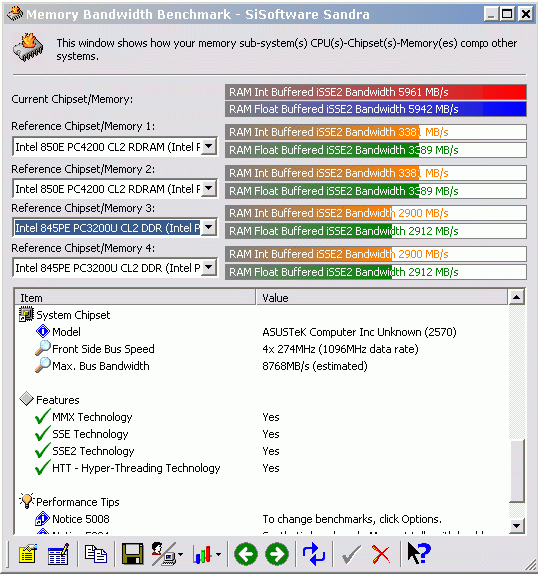Screen dimensions: 538x574
Task: Click green check beside SSE2 Technology
Action: [x=42, y=450]
